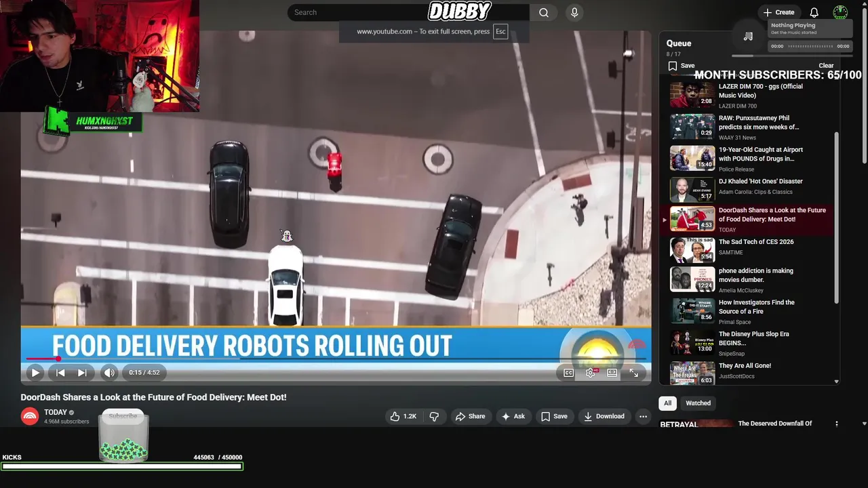Dislike the video
The width and height of the screenshot is (868, 488).
[434, 416]
